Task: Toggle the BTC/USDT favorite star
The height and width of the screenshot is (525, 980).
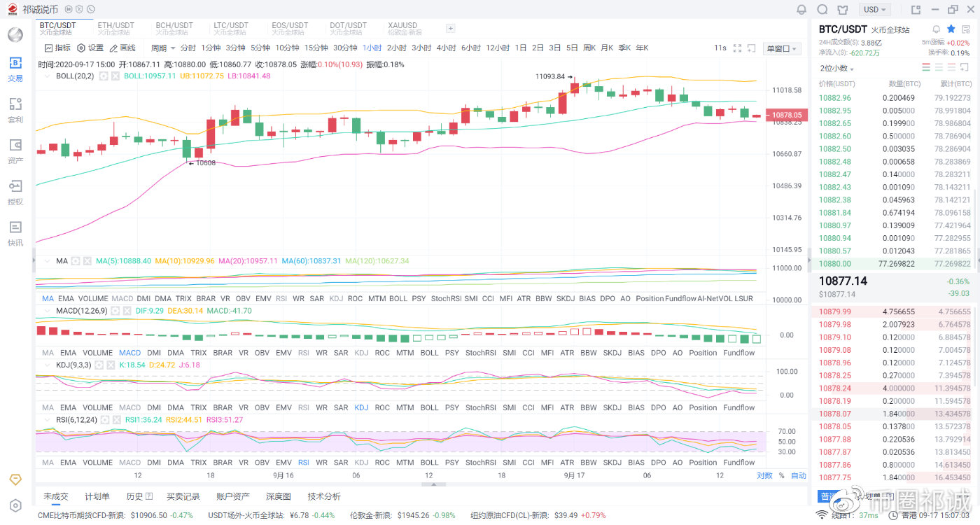Action: [951, 29]
